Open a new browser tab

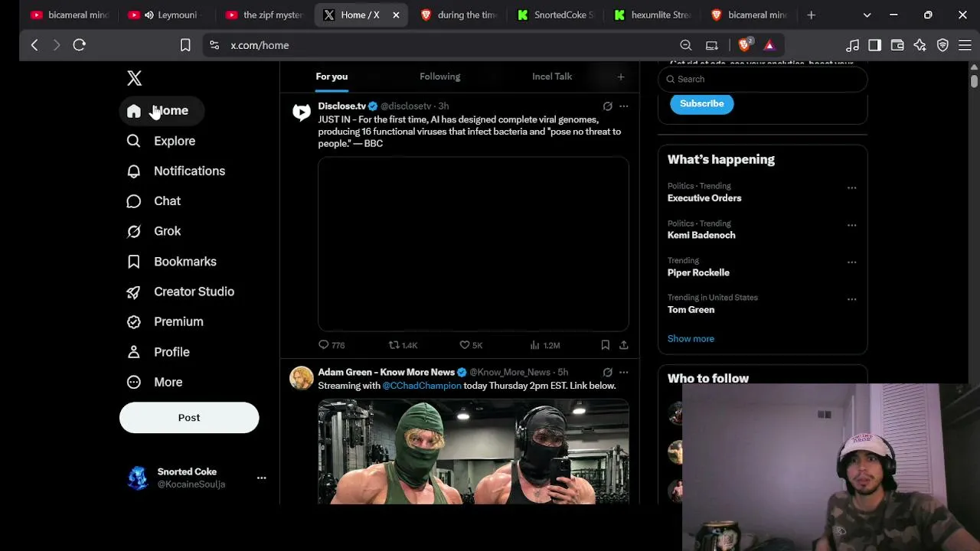click(812, 15)
